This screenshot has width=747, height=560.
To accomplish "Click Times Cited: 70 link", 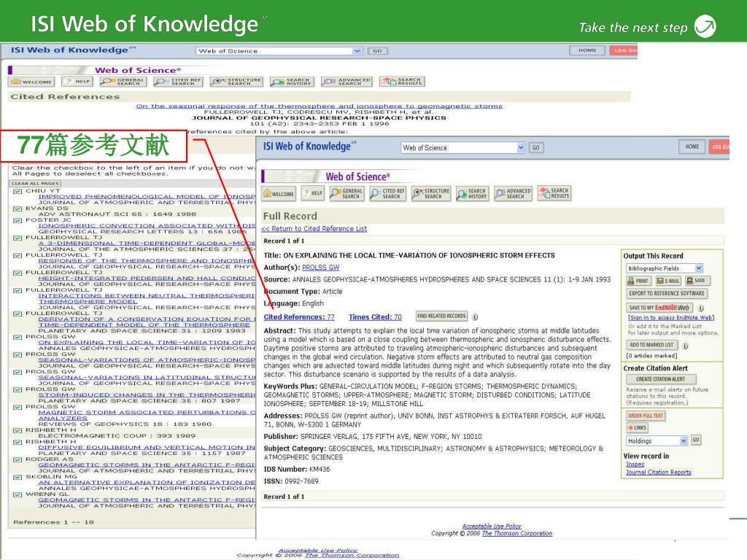I will [375, 317].
